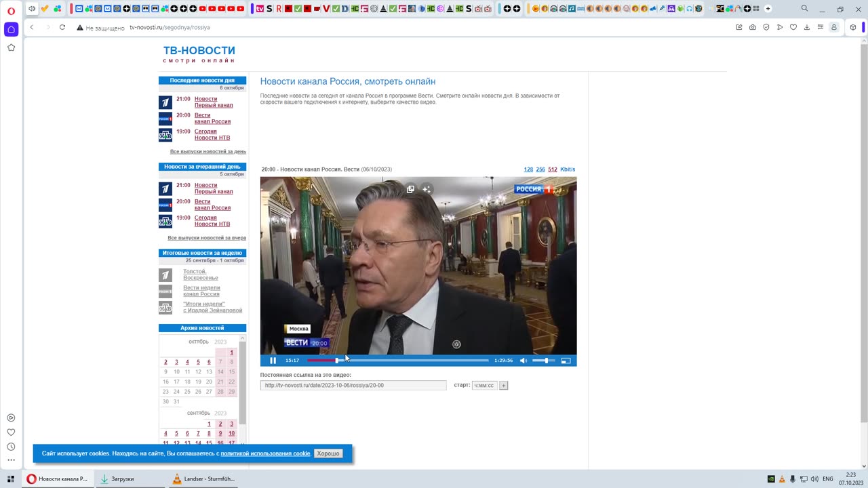Click the permanent video link field
The width and height of the screenshot is (868, 488).
coord(353,385)
